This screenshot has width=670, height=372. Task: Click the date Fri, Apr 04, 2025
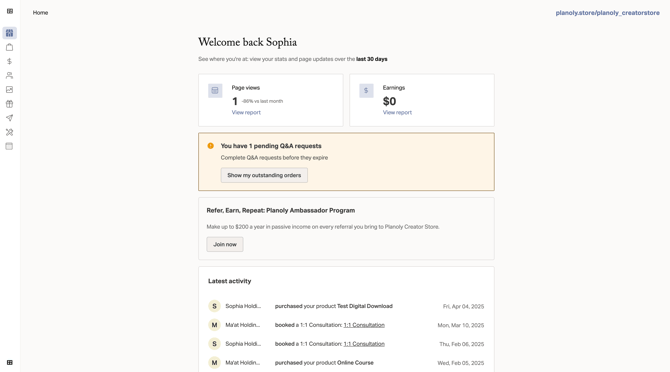tap(463, 306)
